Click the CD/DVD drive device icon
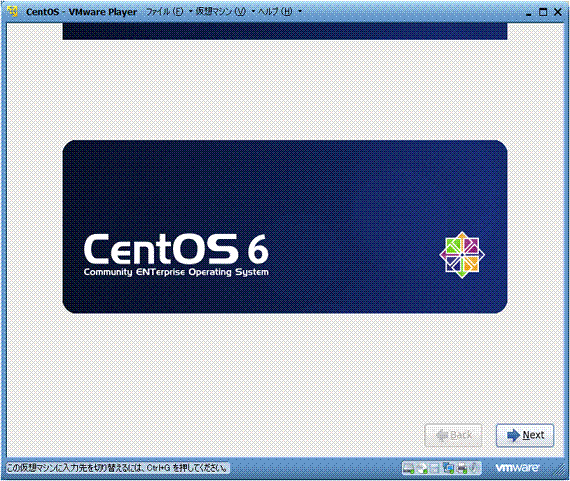The height and width of the screenshot is (481, 570). tap(422, 468)
